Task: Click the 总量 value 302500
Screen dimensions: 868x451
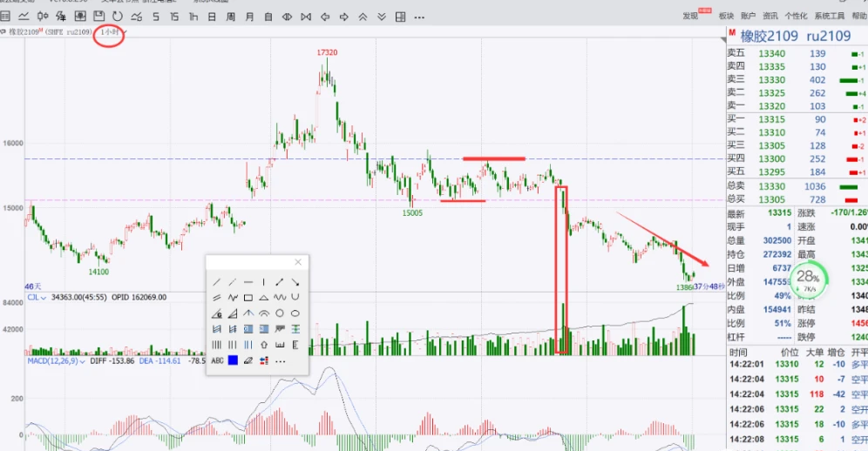Action: (776, 240)
